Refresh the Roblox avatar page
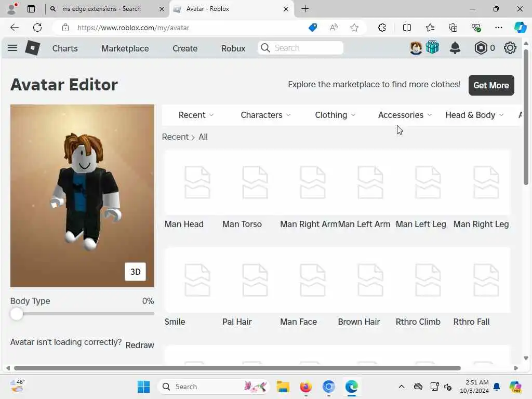This screenshot has height=399, width=532. pyautogui.click(x=37, y=28)
